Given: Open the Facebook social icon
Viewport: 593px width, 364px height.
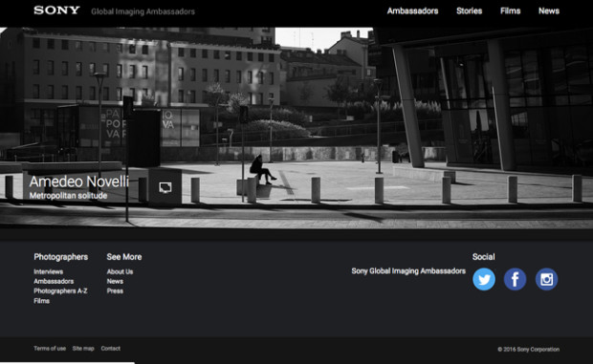Looking at the screenshot, I should click(x=515, y=279).
